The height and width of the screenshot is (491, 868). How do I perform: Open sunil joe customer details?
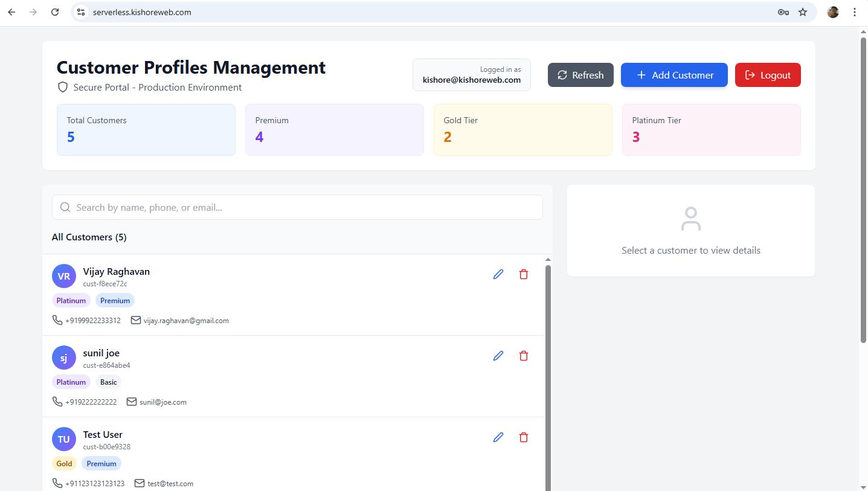[x=302, y=376]
